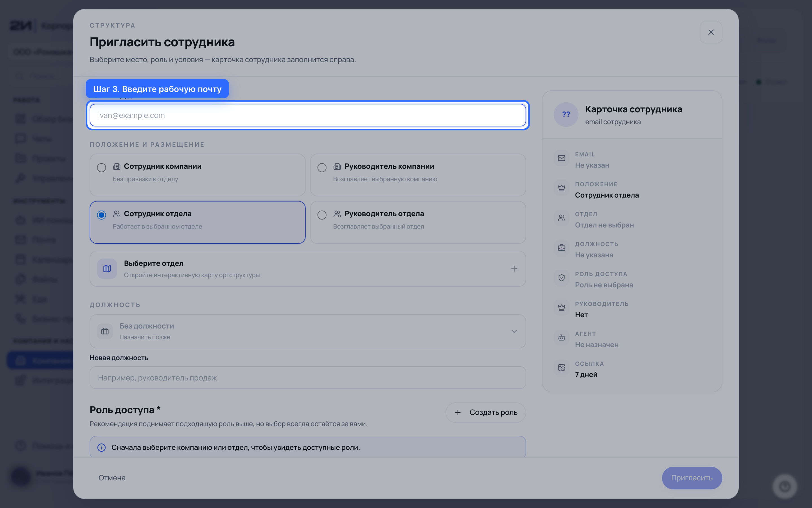Image resolution: width=812 pixels, height=508 pixels.
Task: Open the chat helper bubble at bottom corner
Action: tap(784, 486)
